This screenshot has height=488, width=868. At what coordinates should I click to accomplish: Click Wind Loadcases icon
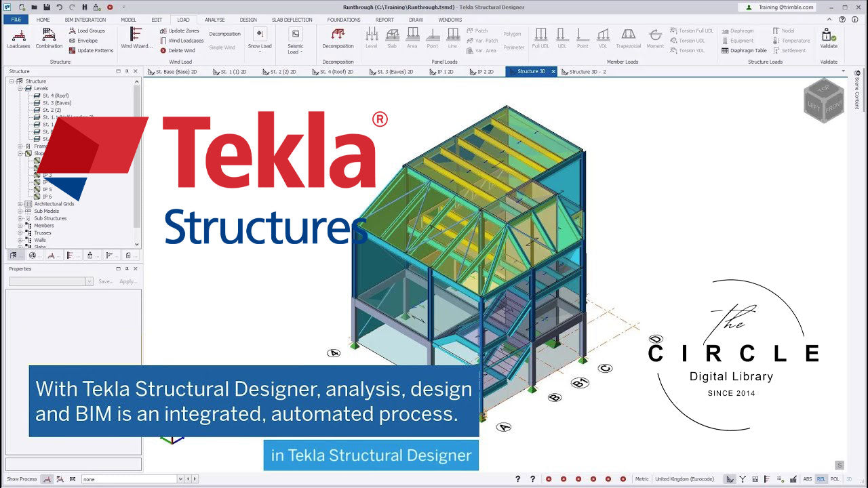pos(163,41)
